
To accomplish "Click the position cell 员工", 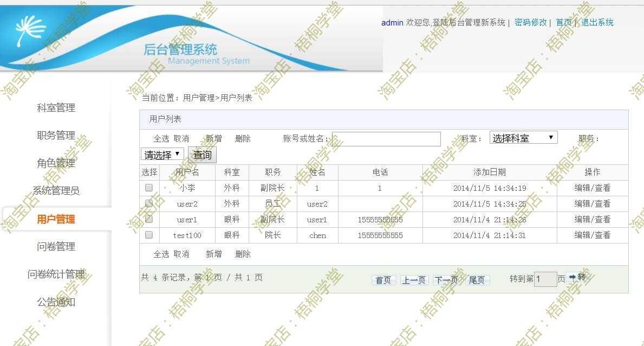I will point(273,204).
